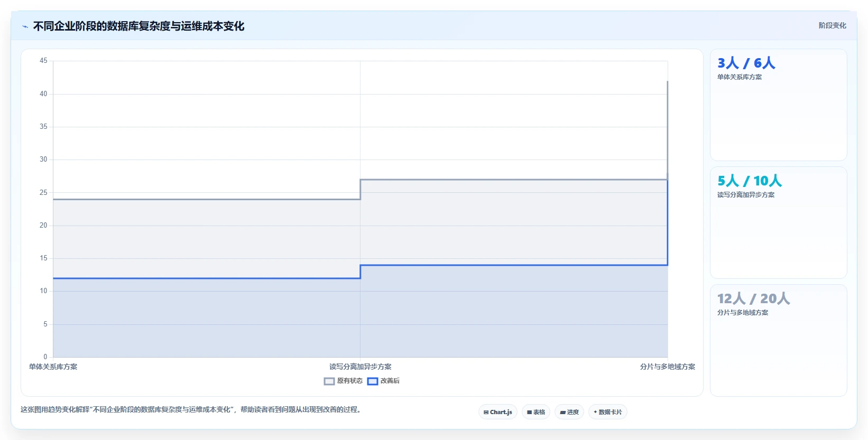Toggle the 改善后 legend swatch
The width and height of the screenshot is (868, 440).
(x=373, y=381)
